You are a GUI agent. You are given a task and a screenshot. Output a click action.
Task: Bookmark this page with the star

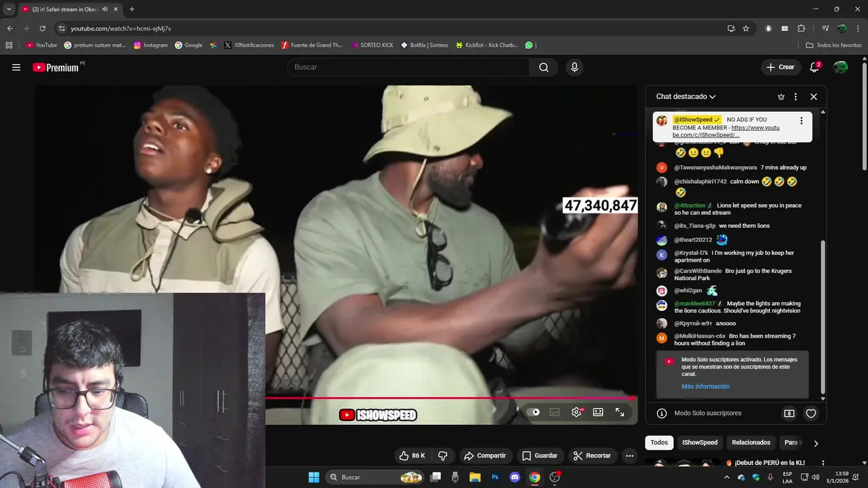coord(746,28)
